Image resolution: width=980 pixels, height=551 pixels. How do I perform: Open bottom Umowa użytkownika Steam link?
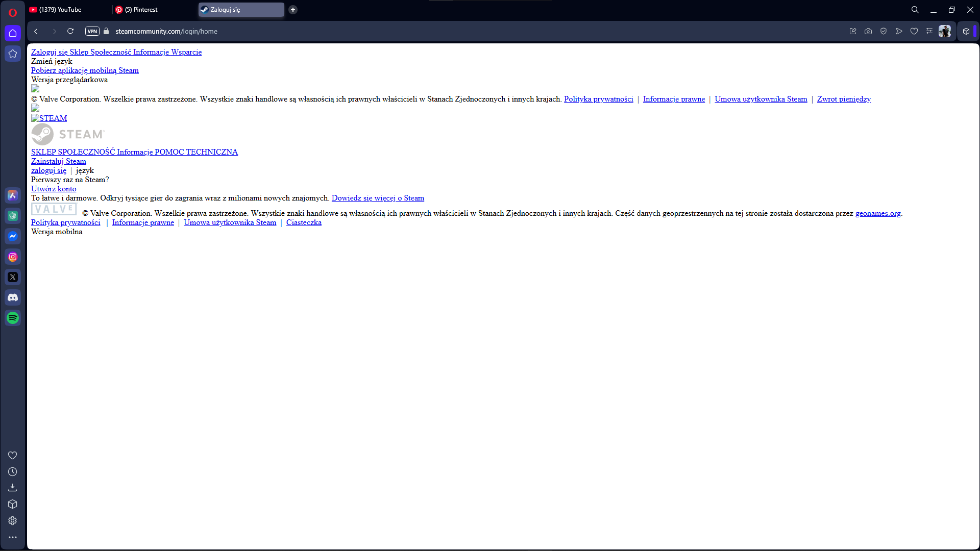pyautogui.click(x=230, y=222)
